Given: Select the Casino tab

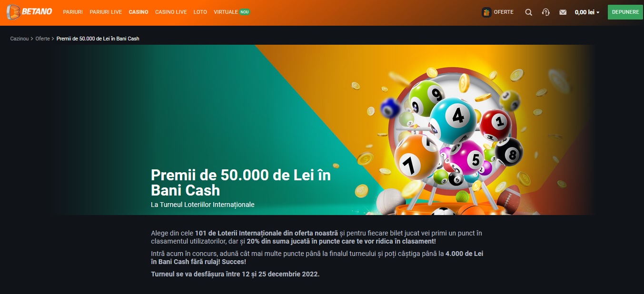Looking at the screenshot, I should [x=139, y=12].
